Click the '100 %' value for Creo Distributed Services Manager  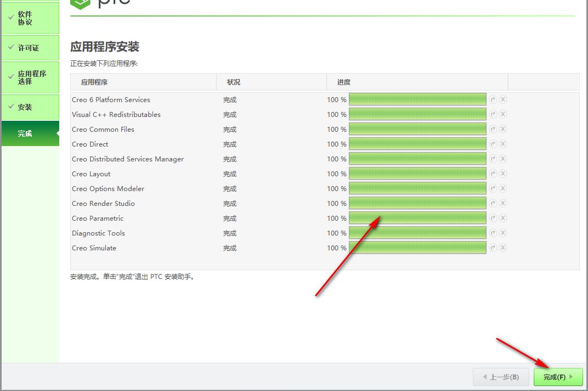pyautogui.click(x=337, y=159)
